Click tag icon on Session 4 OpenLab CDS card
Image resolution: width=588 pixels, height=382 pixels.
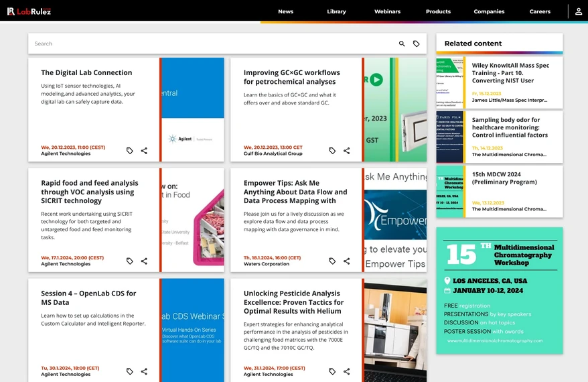click(x=130, y=371)
